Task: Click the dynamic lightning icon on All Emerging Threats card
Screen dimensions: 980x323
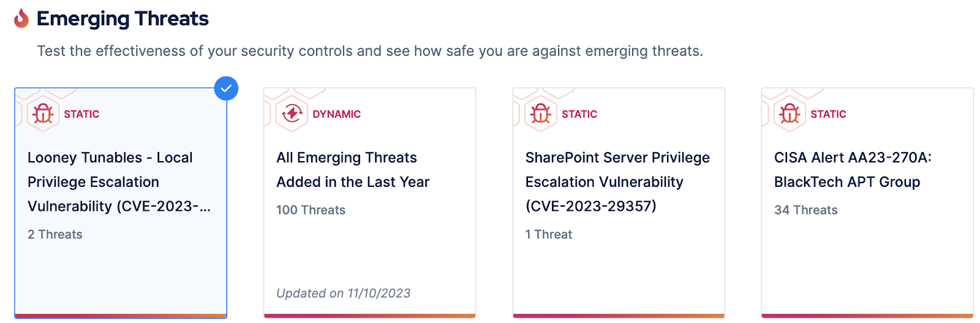Action: click(x=292, y=113)
